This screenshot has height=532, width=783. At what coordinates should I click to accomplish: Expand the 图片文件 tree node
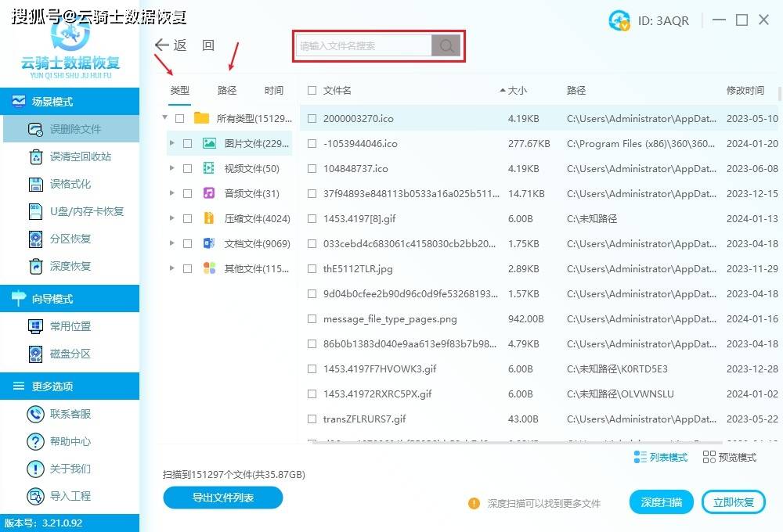click(171, 143)
